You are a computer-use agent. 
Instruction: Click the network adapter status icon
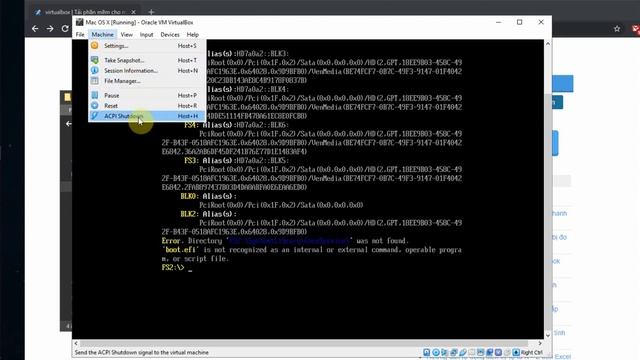click(x=453, y=352)
